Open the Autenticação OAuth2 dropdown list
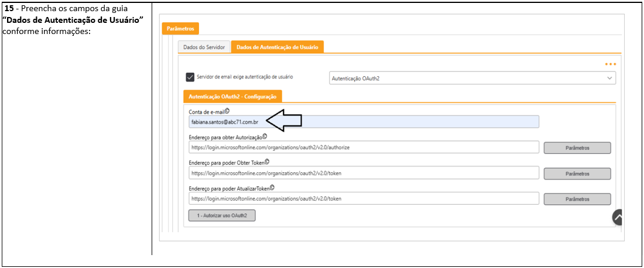 pyautogui.click(x=468, y=78)
